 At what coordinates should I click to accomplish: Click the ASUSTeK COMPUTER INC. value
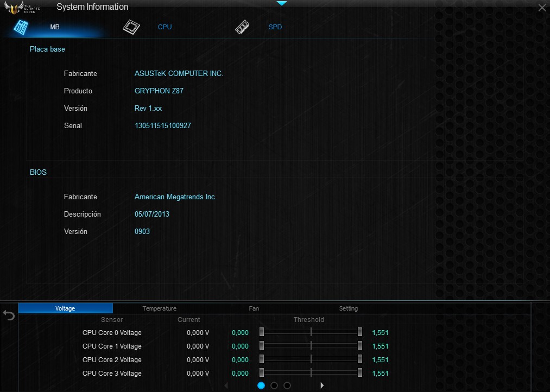pyautogui.click(x=179, y=73)
